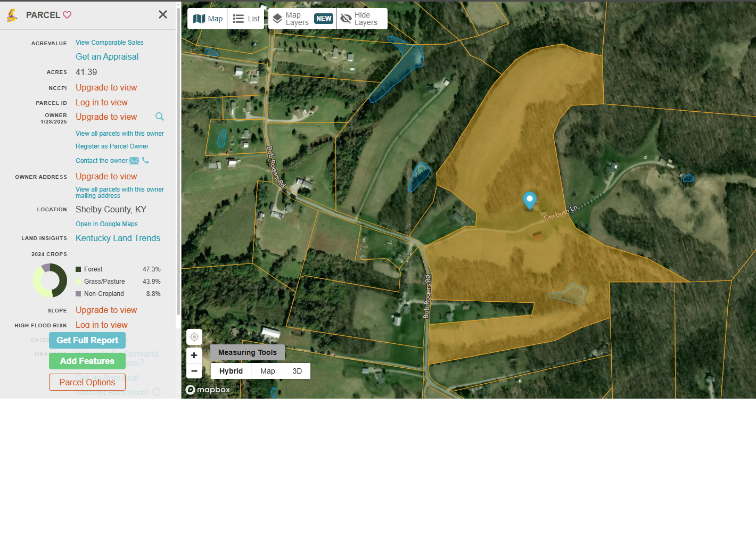Screen dimensions: 756x545
Task: Click the locate-me crosshair button
Action: click(x=194, y=337)
